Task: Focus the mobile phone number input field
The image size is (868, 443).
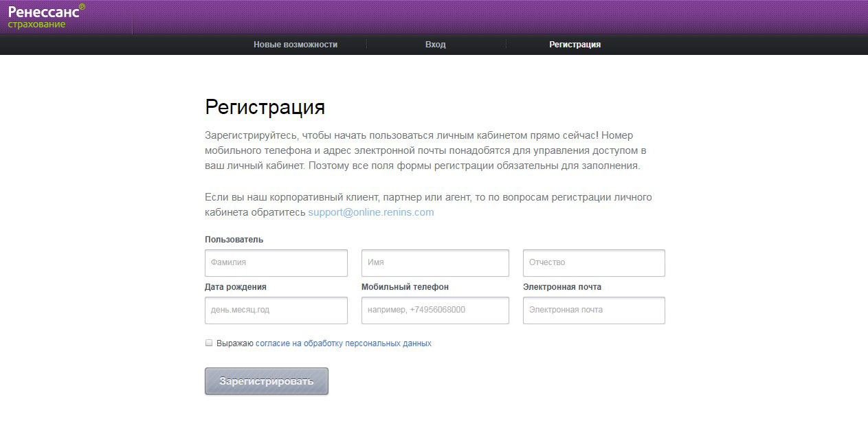Action: pos(435,310)
